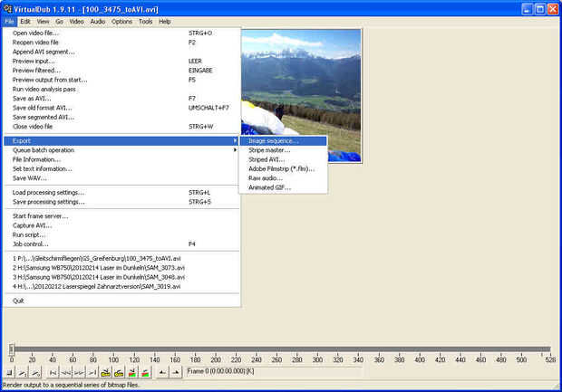Select Open video file menu entry
This screenshot has width=562, height=392.
[x=121, y=33]
